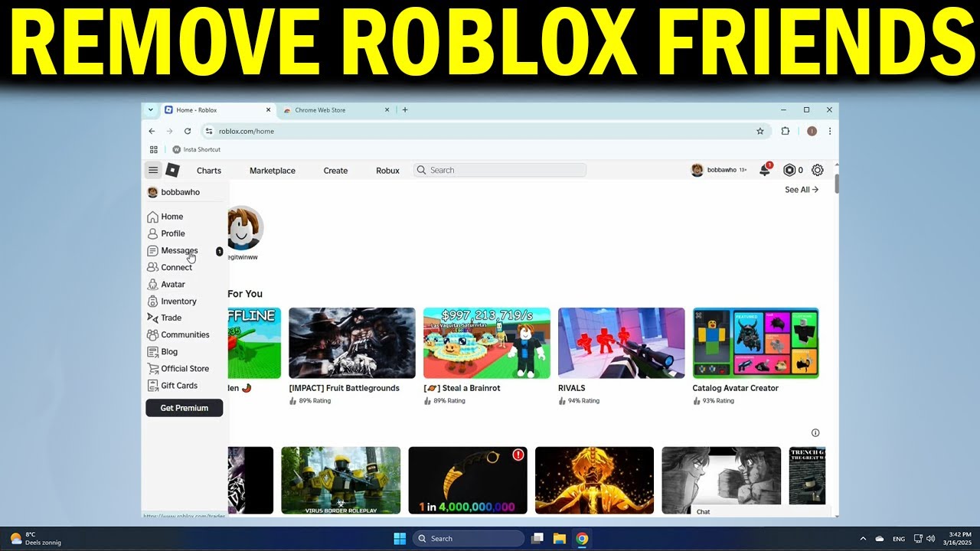
Task: Click the Catalog Avatar Creator title
Action: [736, 388]
